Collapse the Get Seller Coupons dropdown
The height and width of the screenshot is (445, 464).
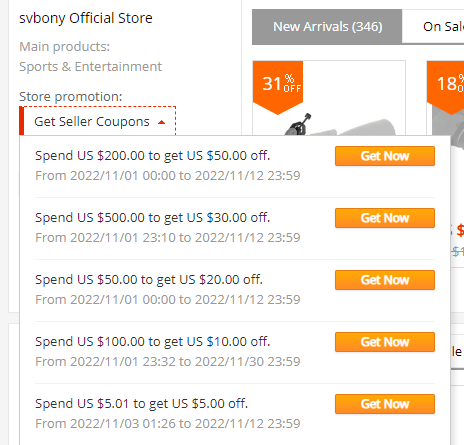pyautogui.click(x=98, y=121)
